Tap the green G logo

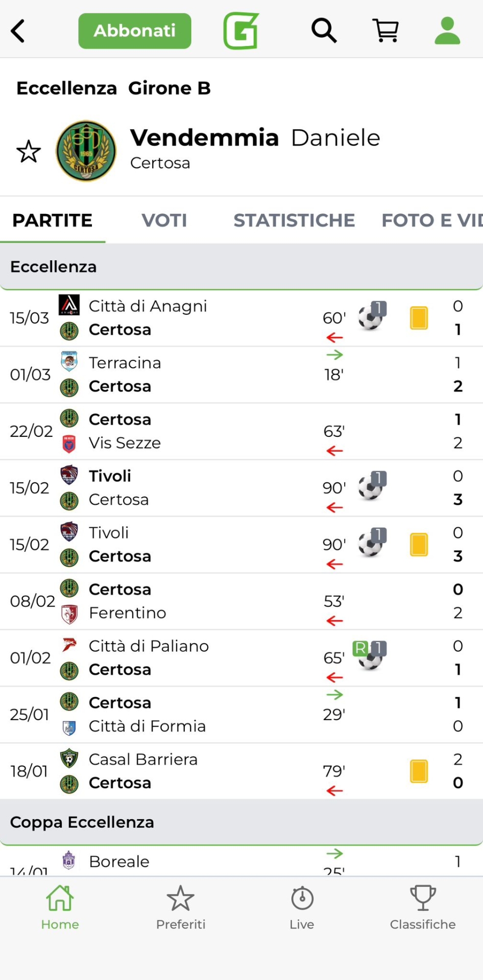(x=241, y=31)
